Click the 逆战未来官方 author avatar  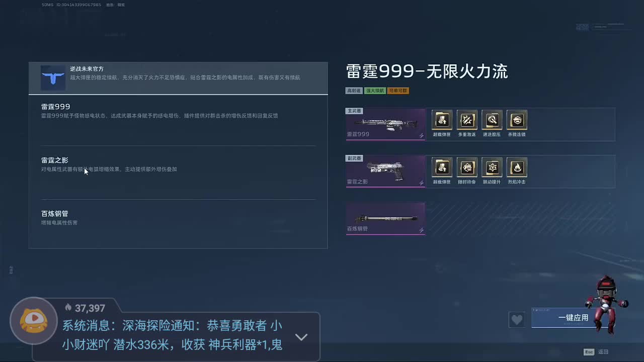53,78
